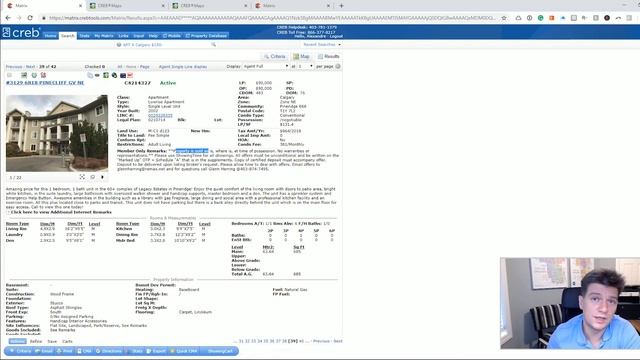Open the Display format dropdown
This screenshot has height=360, width=640.
266,66
